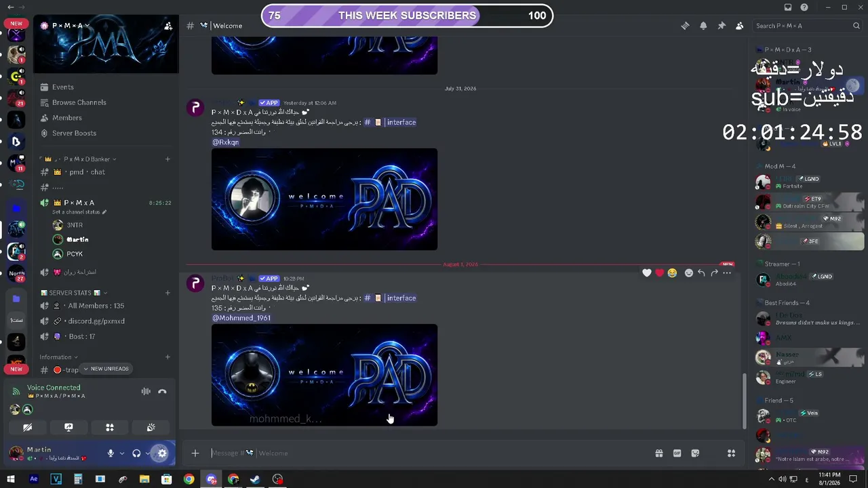Open Chrome from taskbar
Image resolution: width=868 pixels, height=488 pixels.
[189, 479]
